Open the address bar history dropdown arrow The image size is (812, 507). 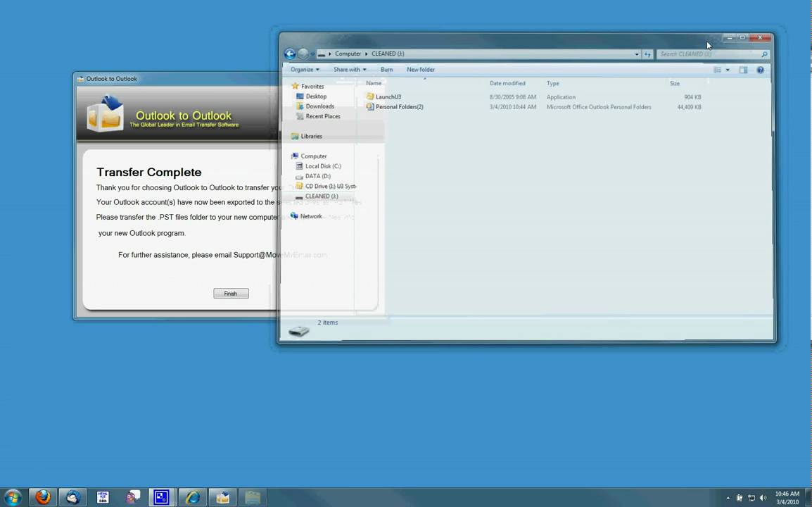pos(637,54)
